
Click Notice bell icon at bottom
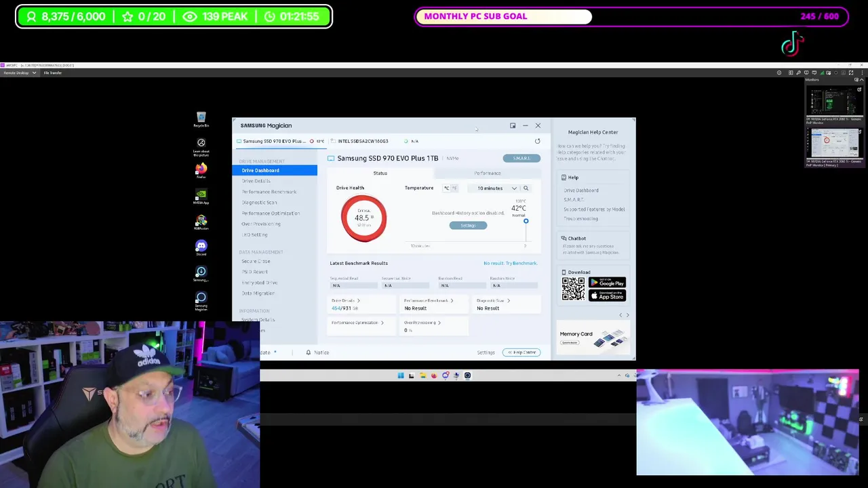(308, 352)
